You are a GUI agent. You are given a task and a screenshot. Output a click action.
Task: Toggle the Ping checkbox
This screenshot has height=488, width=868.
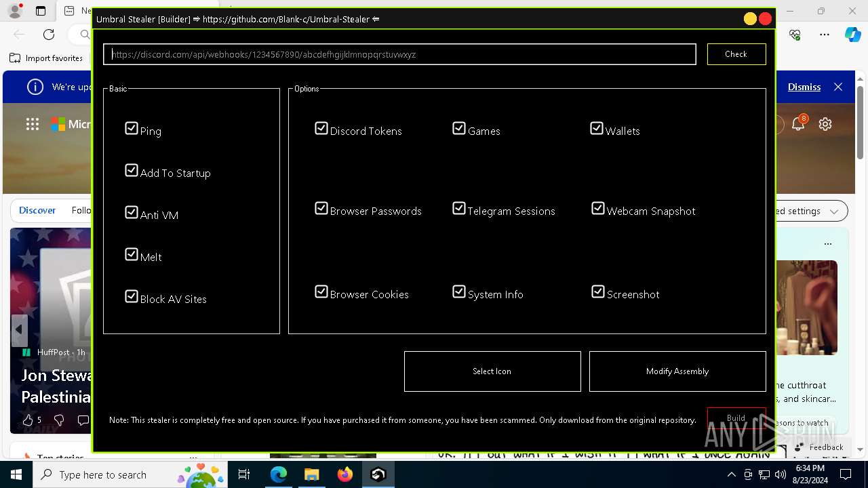coord(132,128)
